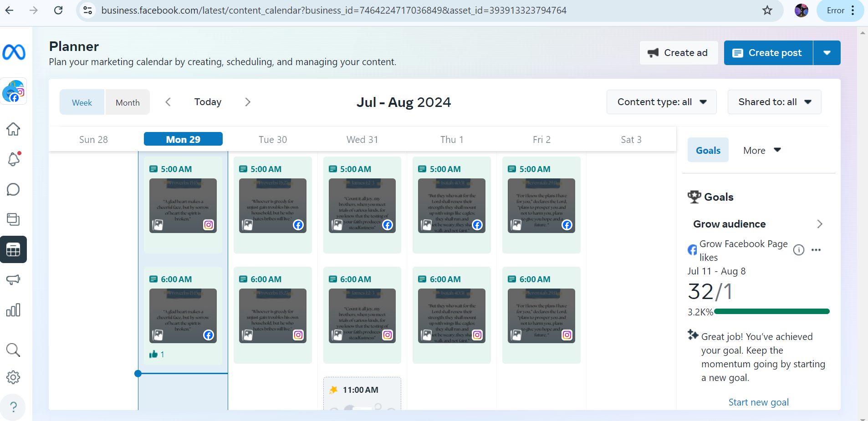This screenshot has width=868, height=421.
Task: Click the Instagram icon on Friday's 6:00 AM post
Action: tap(567, 335)
